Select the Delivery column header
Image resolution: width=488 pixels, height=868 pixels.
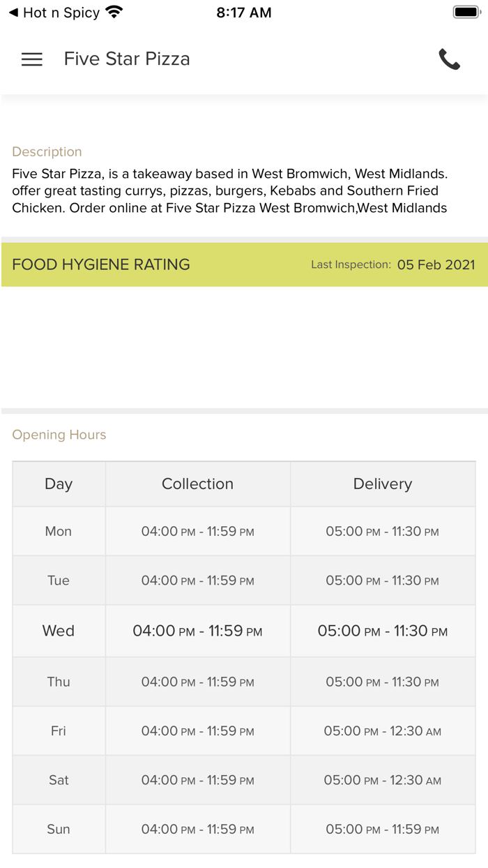(x=382, y=484)
